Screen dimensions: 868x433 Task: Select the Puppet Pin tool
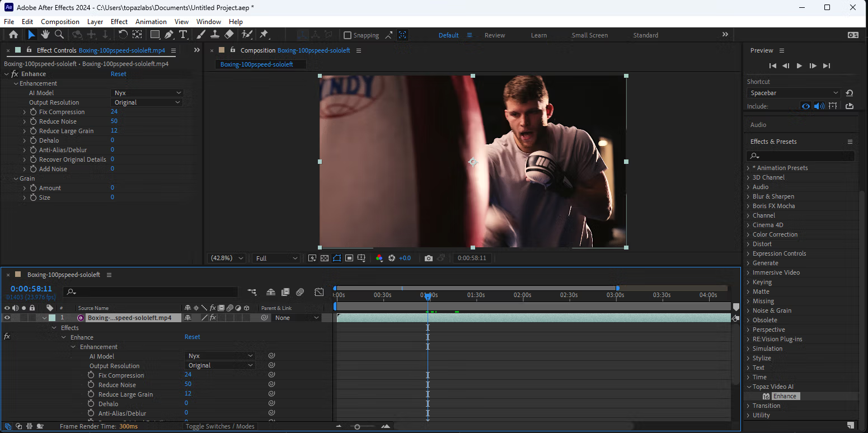264,35
